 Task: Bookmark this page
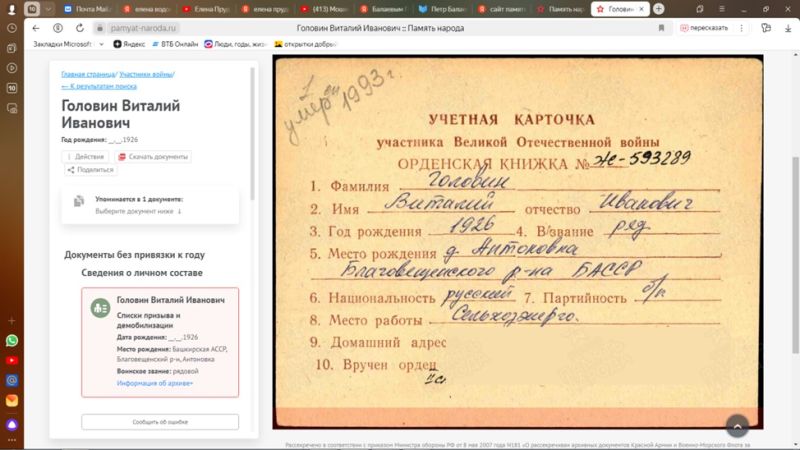(x=661, y=28)
